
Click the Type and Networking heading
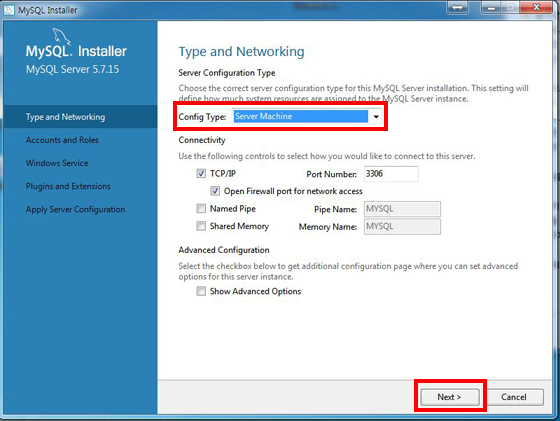point(241,52)
